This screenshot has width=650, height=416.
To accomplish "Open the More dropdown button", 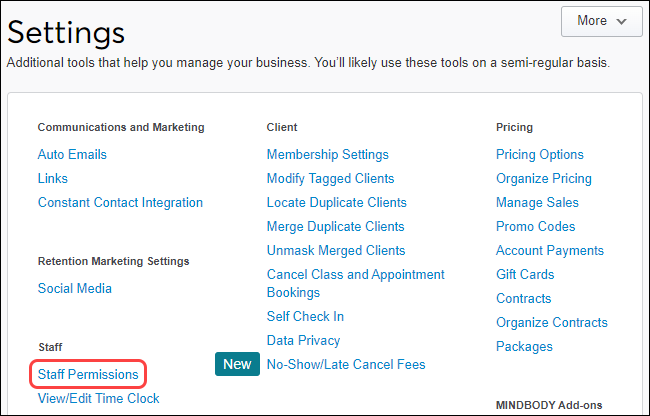I will [601, 20].
